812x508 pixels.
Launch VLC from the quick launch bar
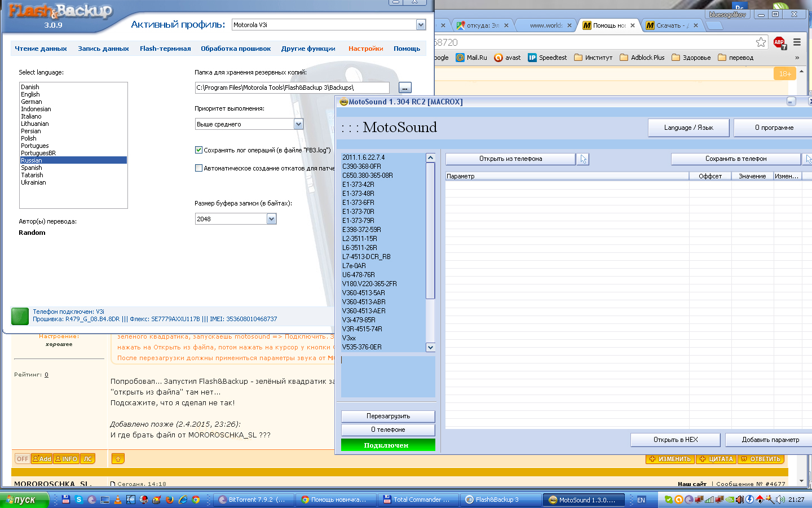118,500
